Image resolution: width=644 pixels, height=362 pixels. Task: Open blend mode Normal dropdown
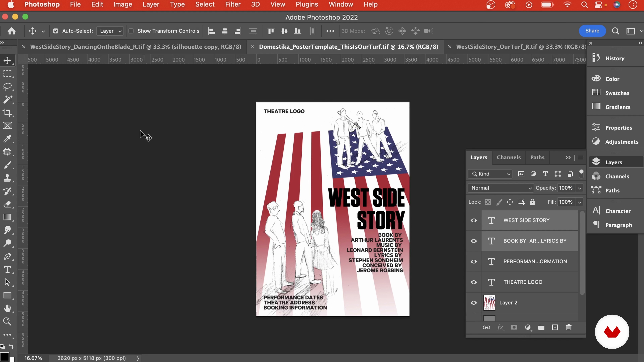tap(501, 188)
